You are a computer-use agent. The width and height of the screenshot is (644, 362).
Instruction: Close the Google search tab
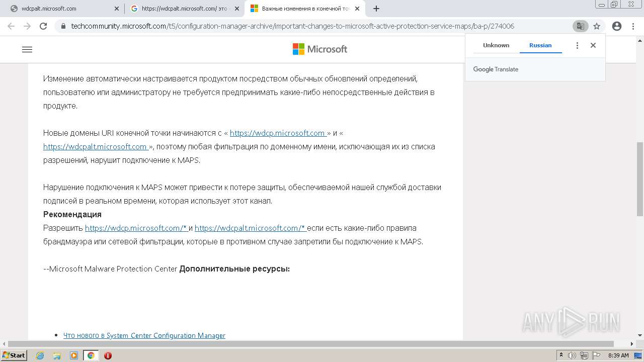(237, 9)
